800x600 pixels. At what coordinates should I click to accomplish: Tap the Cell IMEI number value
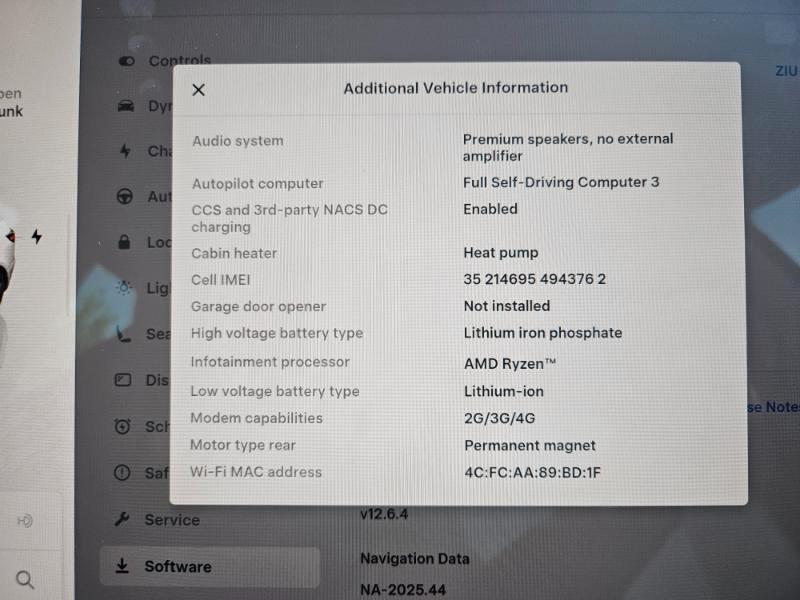(x=534, y=279)
